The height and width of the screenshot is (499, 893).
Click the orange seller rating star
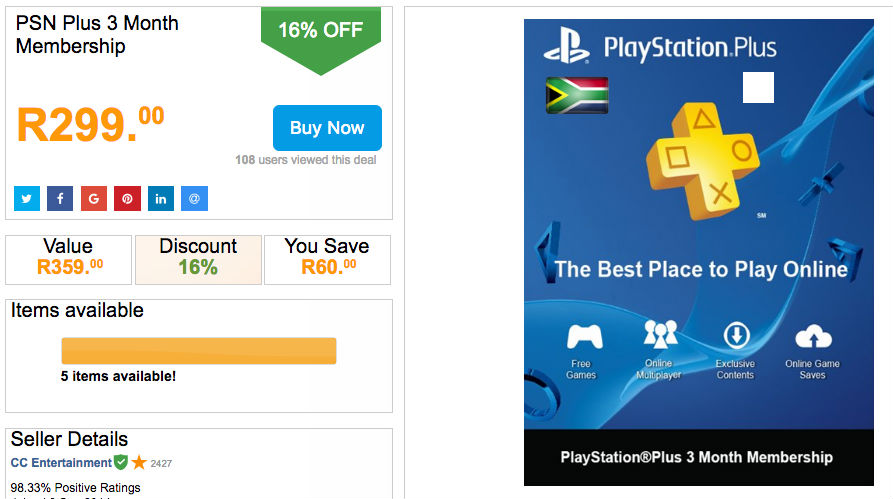(139, 463)
